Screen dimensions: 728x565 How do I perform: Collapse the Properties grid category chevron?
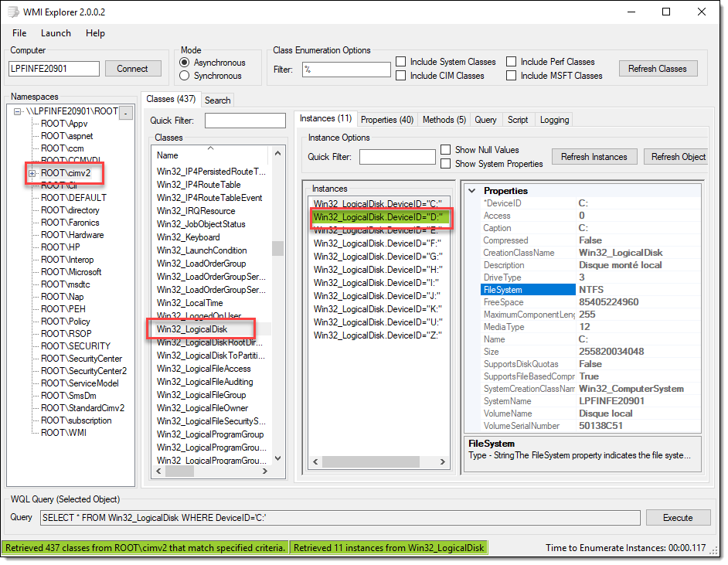[472, 191]
